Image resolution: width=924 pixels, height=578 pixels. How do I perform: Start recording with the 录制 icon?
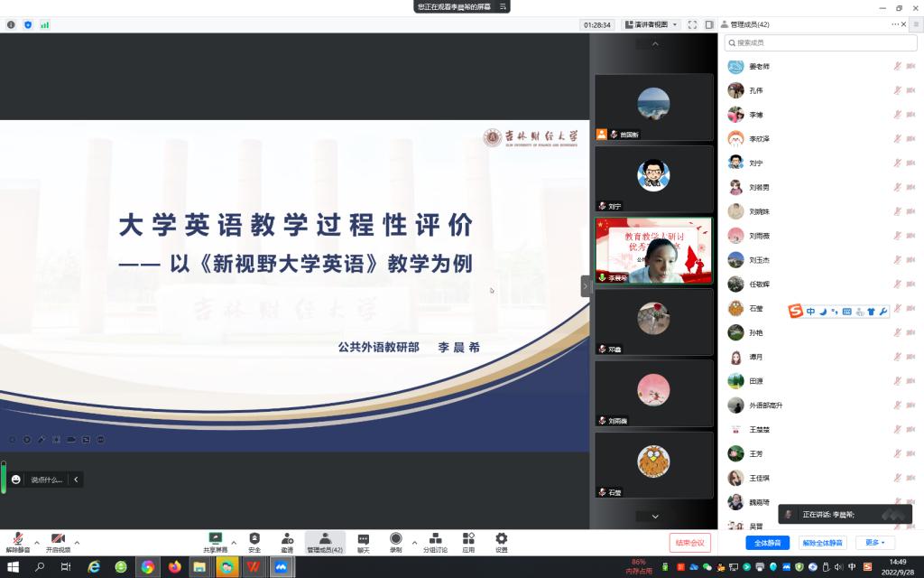pyautogui.click(x=395, y=541)
